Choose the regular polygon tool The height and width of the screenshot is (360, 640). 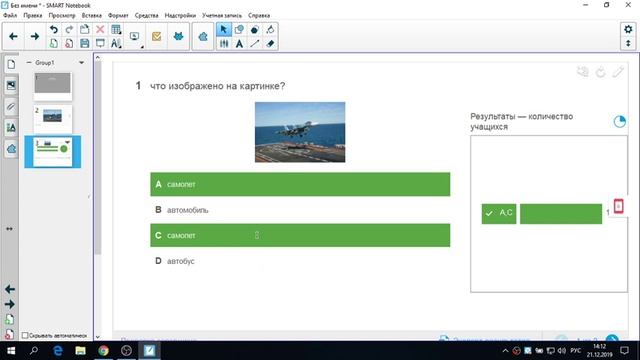pos(255,30)
